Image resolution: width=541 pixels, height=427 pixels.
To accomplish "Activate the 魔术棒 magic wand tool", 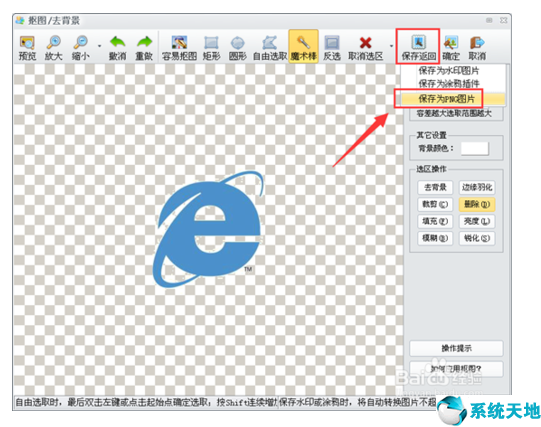I will tap(303, 47).
